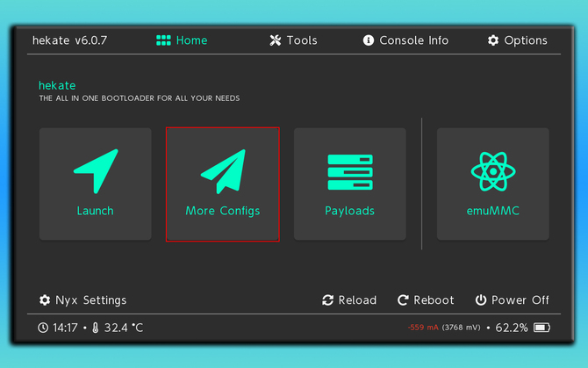Open the Home tab
This screenshot has width=588, height=368.
tap(182, 40)
